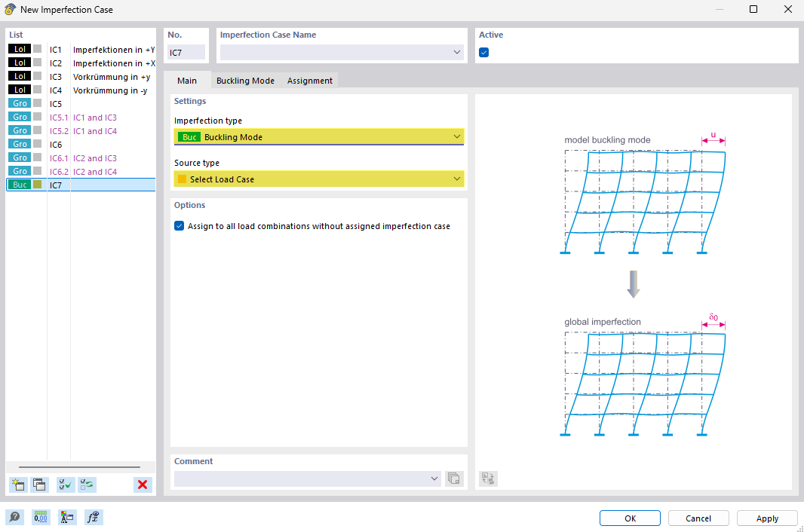Delete the selected imperfection case

143,485
